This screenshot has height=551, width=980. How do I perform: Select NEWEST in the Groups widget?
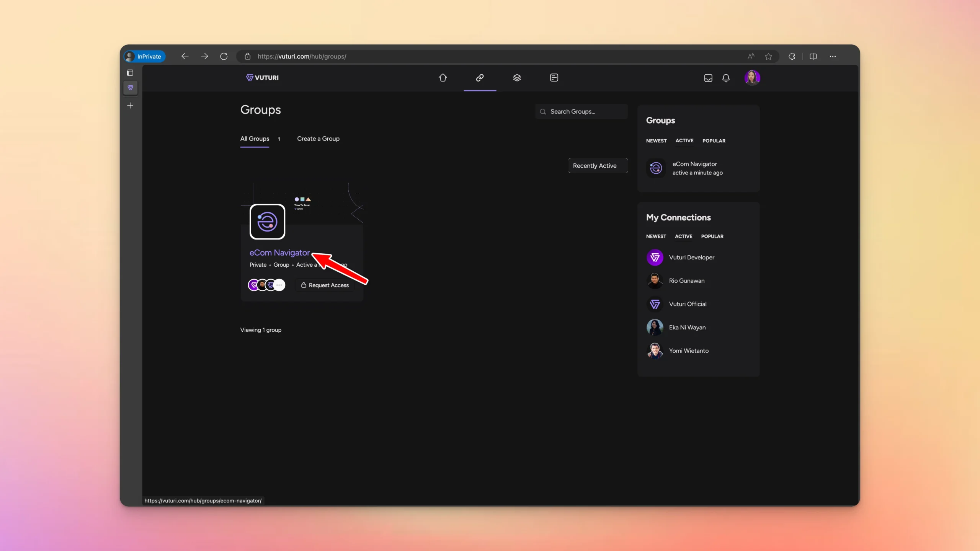[x=656, y=141]
